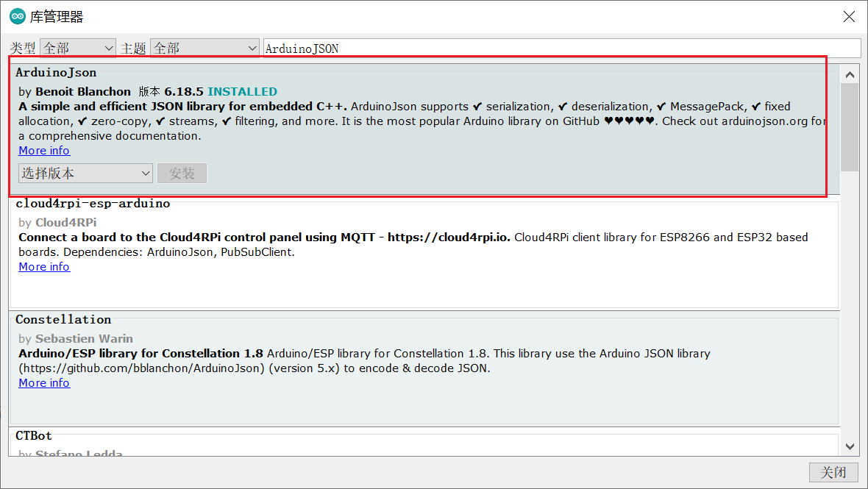The image size is (868, 489).
Task: Open More info link for Constellation
Action: [x=44, y=383]
